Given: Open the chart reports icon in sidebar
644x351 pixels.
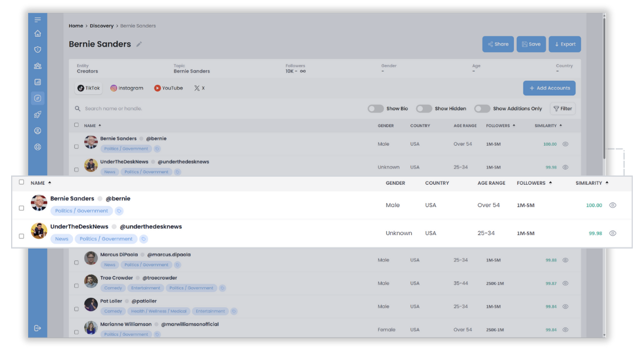Looking at the screenshot, I should 38,82.
